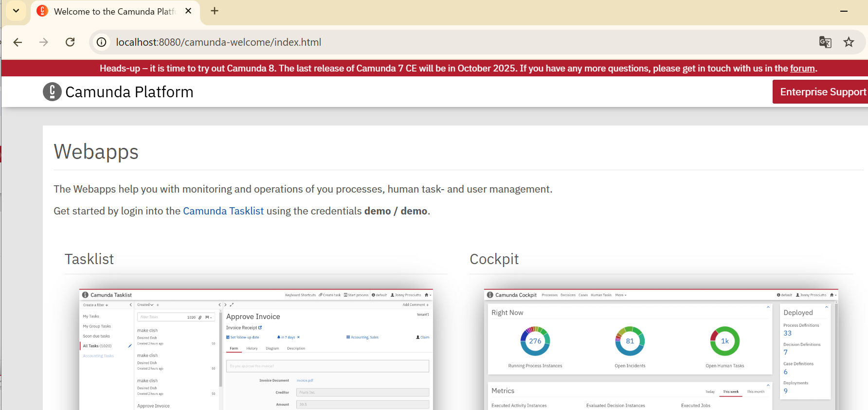868x410 pixels.
Task: Open the Tasklist screenshot thumbnail
Action: pos(256,350)
